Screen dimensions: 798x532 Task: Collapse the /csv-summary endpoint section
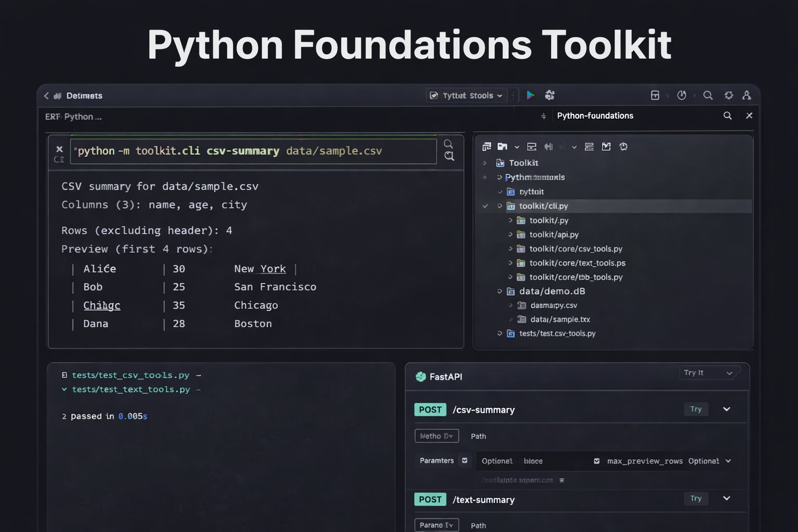click(727, 409)
